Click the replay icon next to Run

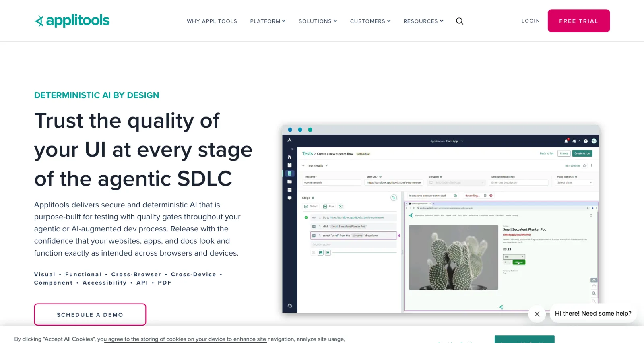341,206
